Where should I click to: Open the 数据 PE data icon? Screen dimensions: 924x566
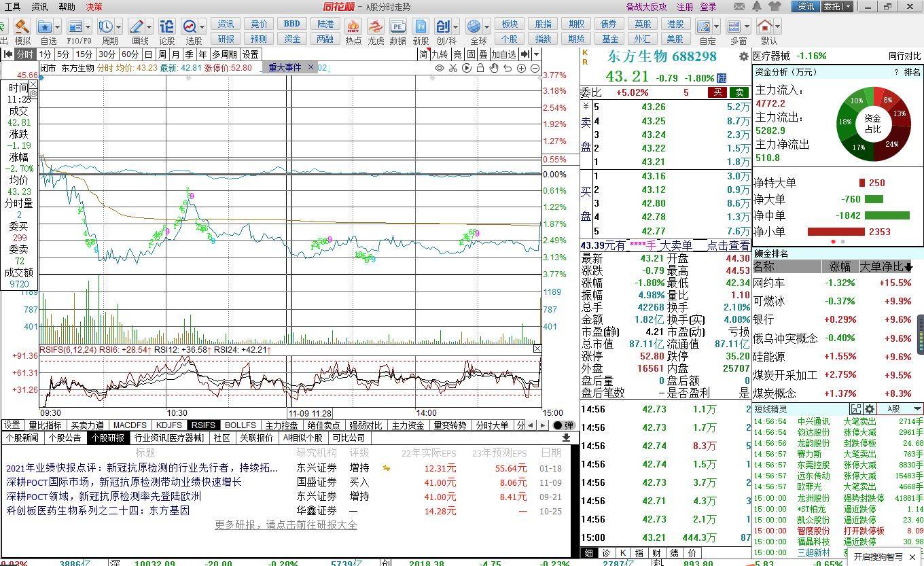click(x=398, y=26)
